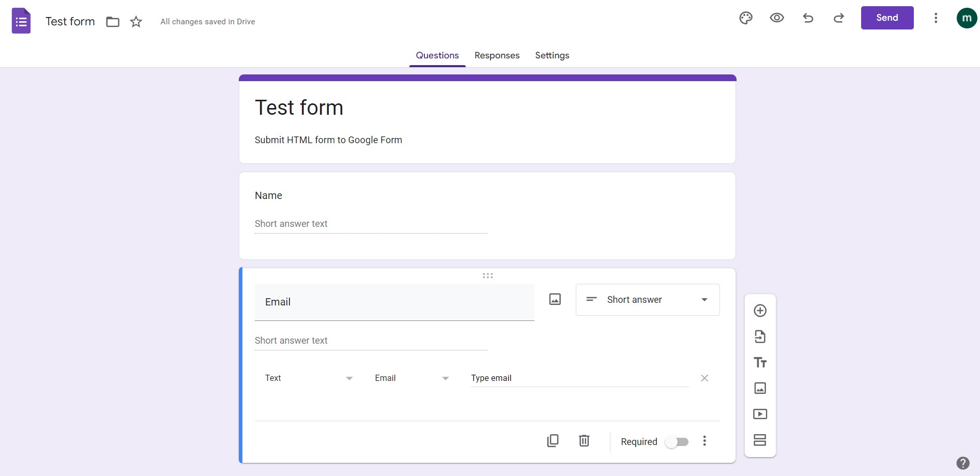The width and height of the screenshot is (980, 476).
Task: Duplicate the Email question
Action: pos(553,441)
